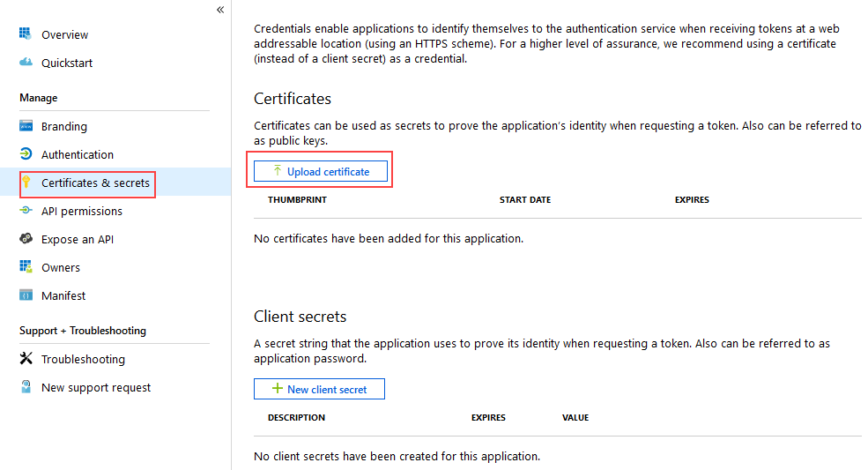Screen dimensions: 868x470
Task: Click the Owners icon
Action: click(x=26, y=267)
